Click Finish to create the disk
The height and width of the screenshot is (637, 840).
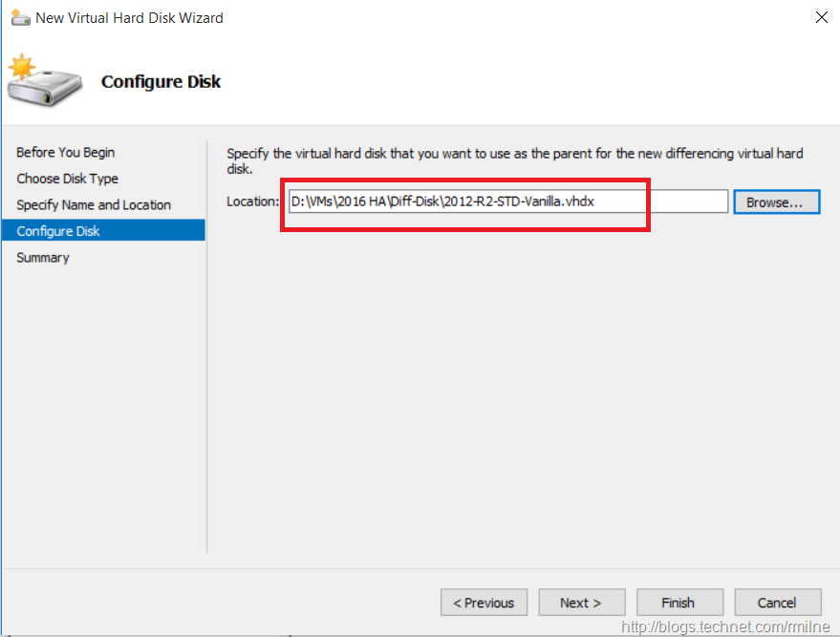(678, 603)
